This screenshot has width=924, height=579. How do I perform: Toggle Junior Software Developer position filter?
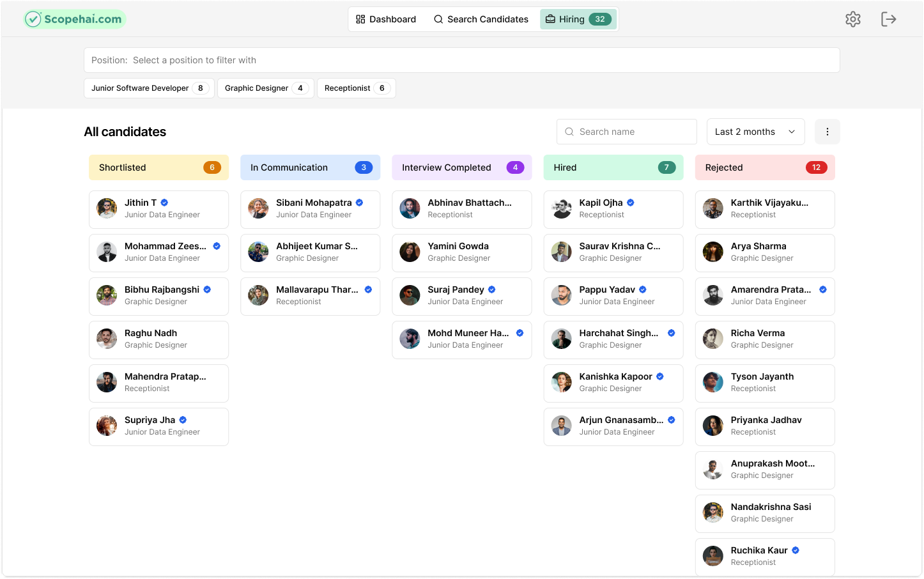tap(148, 88)
